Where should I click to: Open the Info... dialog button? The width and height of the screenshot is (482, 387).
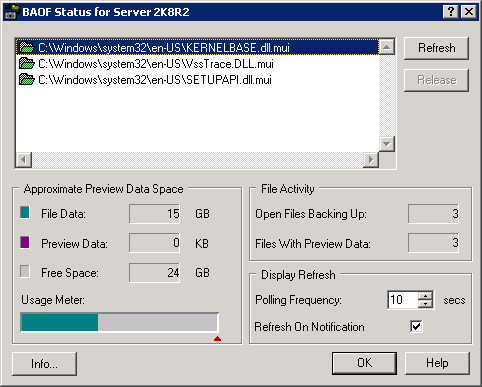(x=44, y=364)
